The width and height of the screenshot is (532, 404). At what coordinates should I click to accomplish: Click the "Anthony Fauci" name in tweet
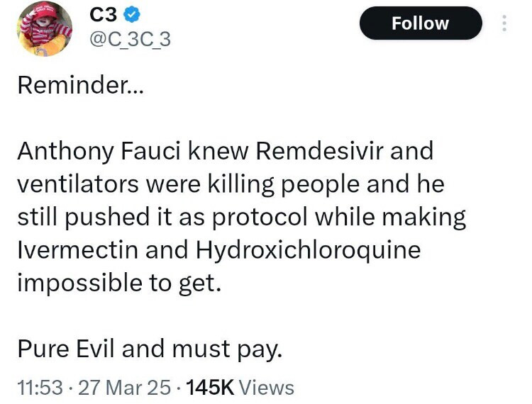pos(96,151)
